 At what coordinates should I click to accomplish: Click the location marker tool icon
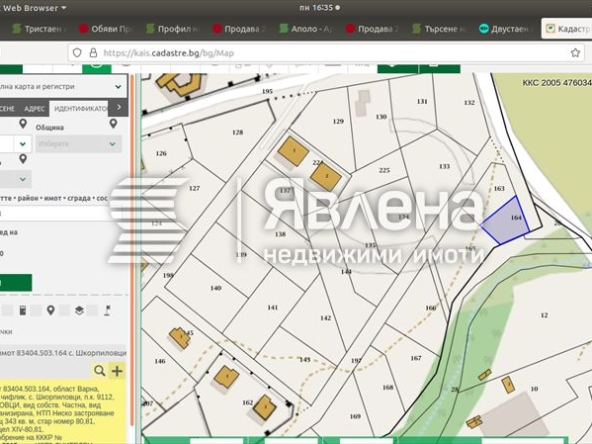pos(51,310)
